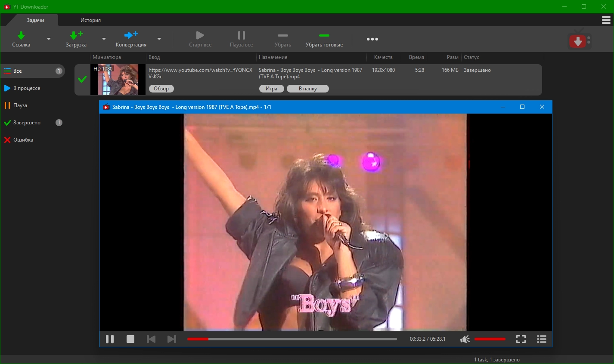The height and width of the screenshot is (364, 614).
Task: Select the Ошибка filter in sidebar
Action: coord(33,140)
